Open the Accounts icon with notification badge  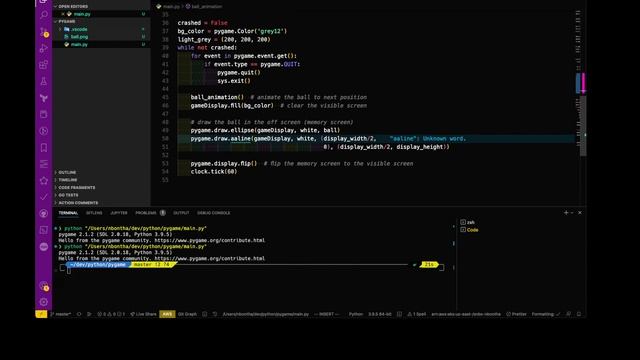click(44, 286)
